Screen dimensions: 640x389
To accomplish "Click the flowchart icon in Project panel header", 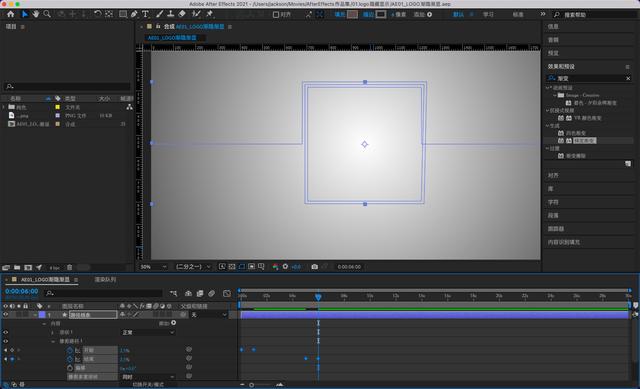I will coord(129,107).
